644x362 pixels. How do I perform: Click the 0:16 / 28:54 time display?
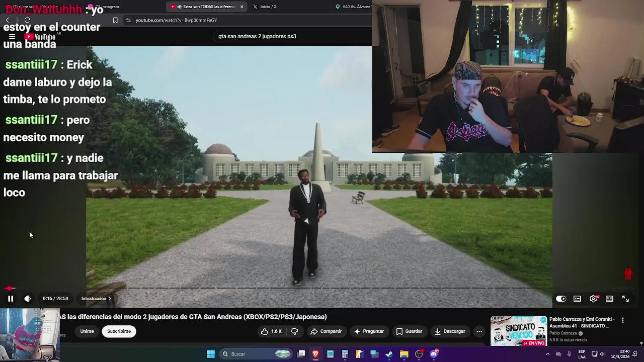(55, 299)
